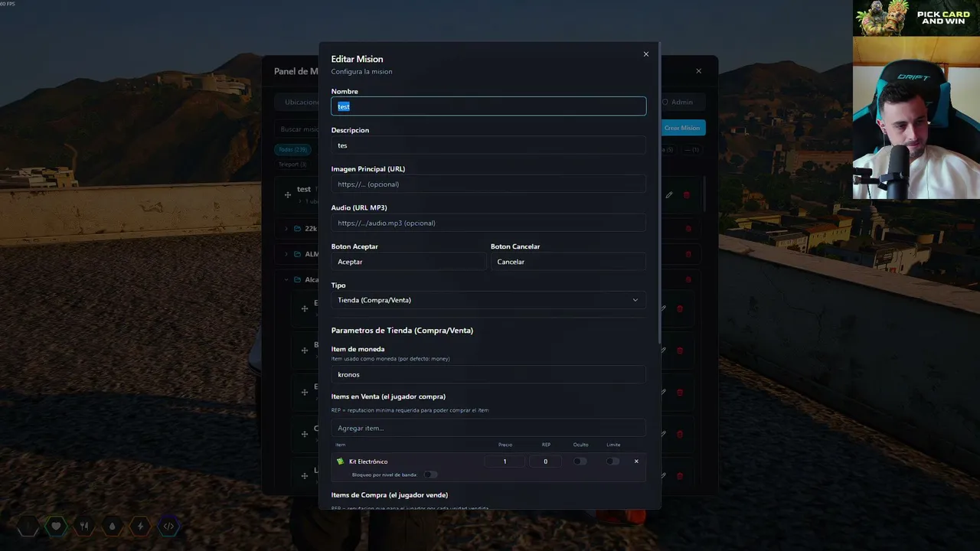The height and width of the screenshot is (551, 980).
Task: Click the 60 FPS counter text
Action: coord(8,4)
